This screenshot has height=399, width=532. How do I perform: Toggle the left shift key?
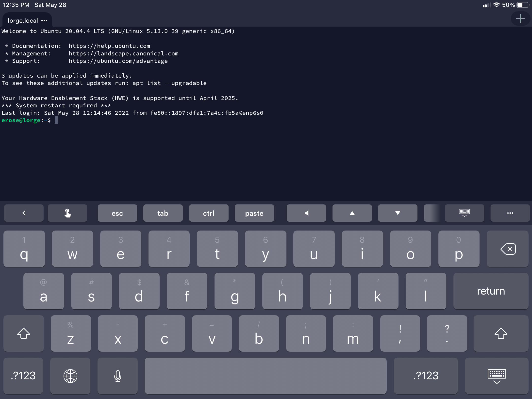(24, 333)
